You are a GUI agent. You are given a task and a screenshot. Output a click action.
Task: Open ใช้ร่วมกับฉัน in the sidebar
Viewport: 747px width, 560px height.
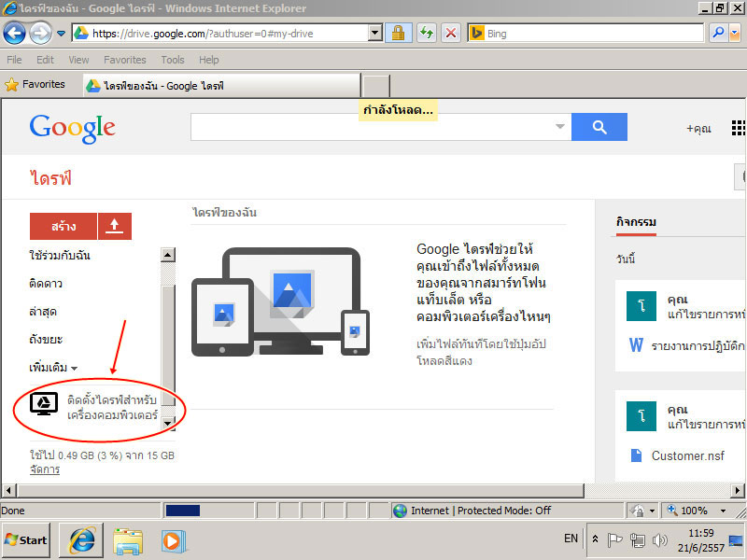[x=60, y=255]
